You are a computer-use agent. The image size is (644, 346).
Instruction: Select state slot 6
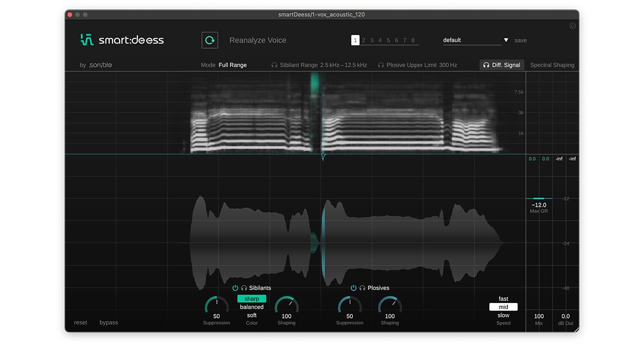(397, 40)
